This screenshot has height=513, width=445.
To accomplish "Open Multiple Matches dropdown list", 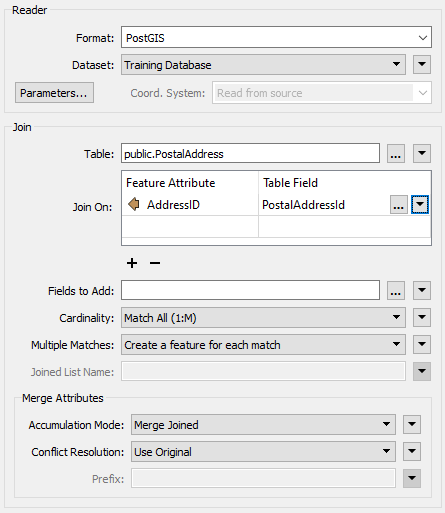I will coord(263,345).
